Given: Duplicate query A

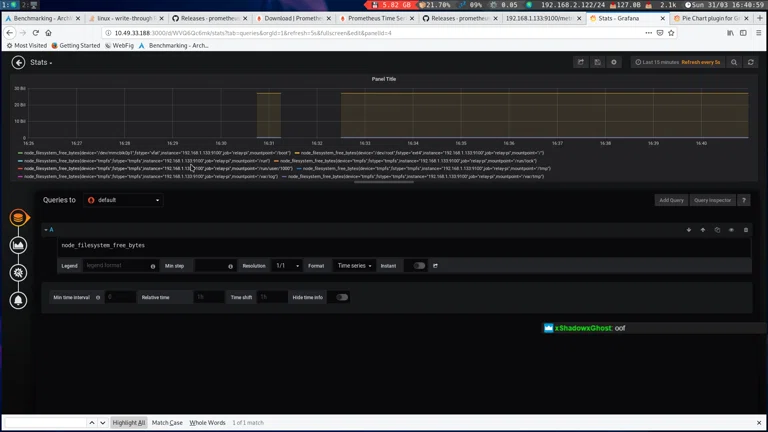Looking at the screenshot, I should [x=717, y=230].
